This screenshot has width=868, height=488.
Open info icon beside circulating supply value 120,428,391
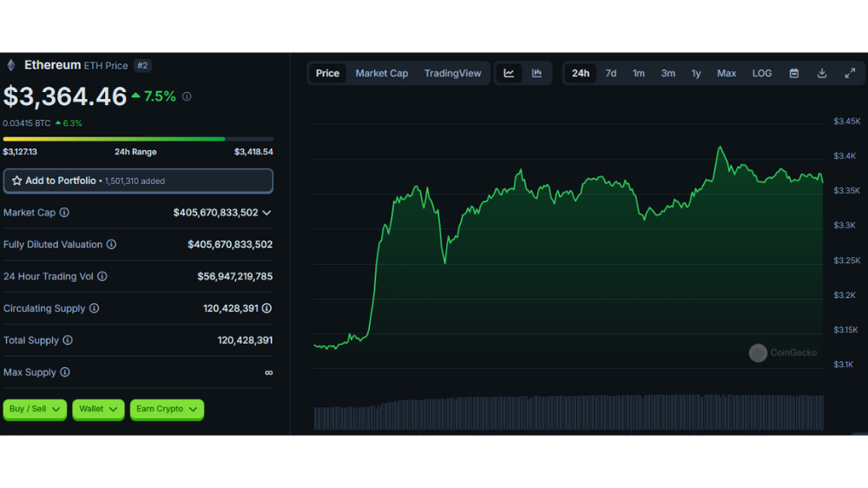[x=266, y=308]
